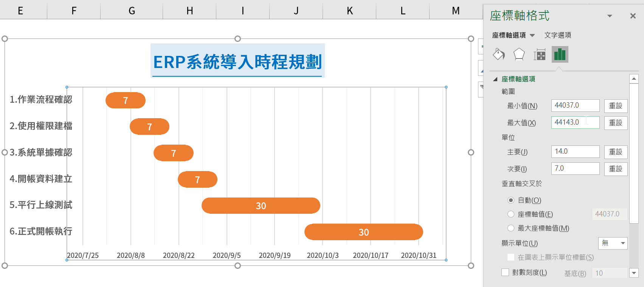644x287 pixels.
Task: Click the 最大值 input field
Action: (x=575, y=122)
